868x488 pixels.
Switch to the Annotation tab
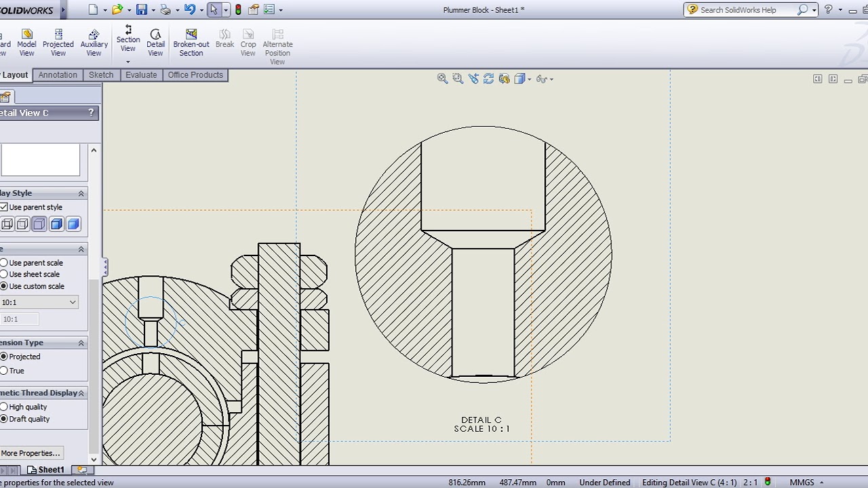58,75
